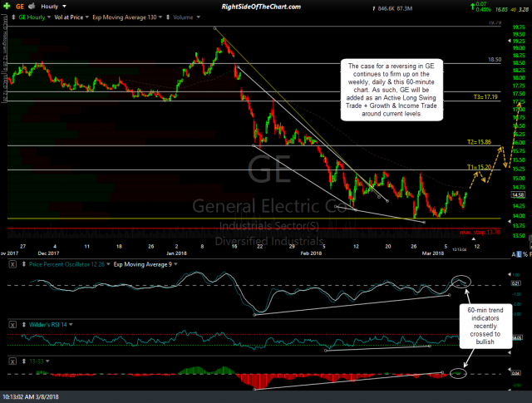
Task: Click the move arrows on 13-33 pane
Action: (x=24, y=361)
